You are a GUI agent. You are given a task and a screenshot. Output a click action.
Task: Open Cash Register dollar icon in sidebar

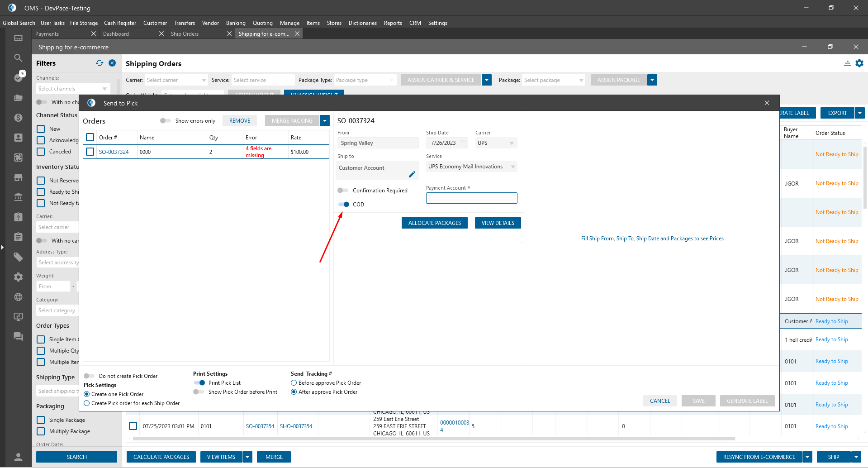click(18, 118)
